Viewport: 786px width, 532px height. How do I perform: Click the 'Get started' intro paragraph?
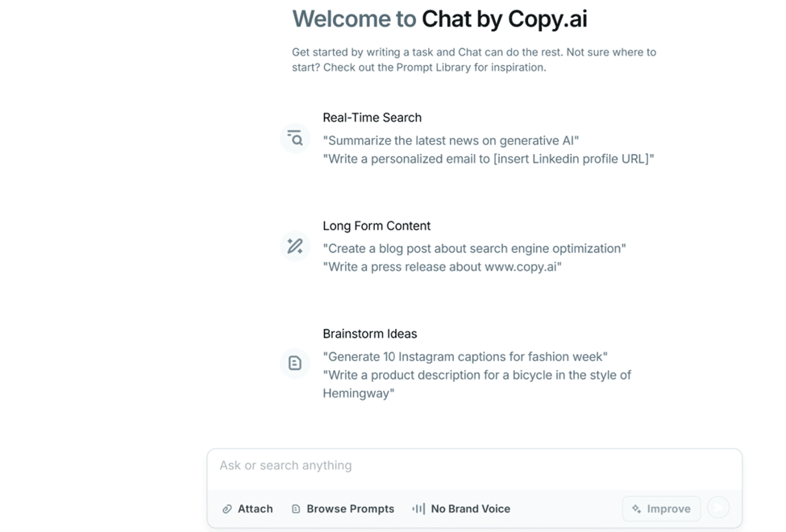point(474,60)
